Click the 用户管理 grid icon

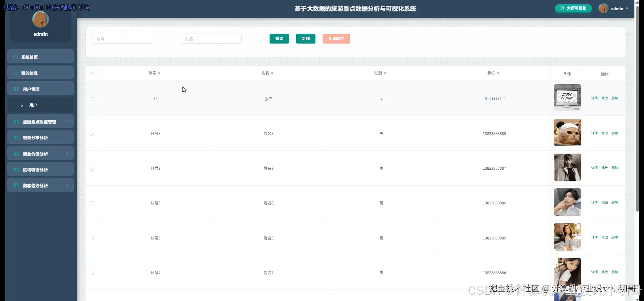[16, 89]
